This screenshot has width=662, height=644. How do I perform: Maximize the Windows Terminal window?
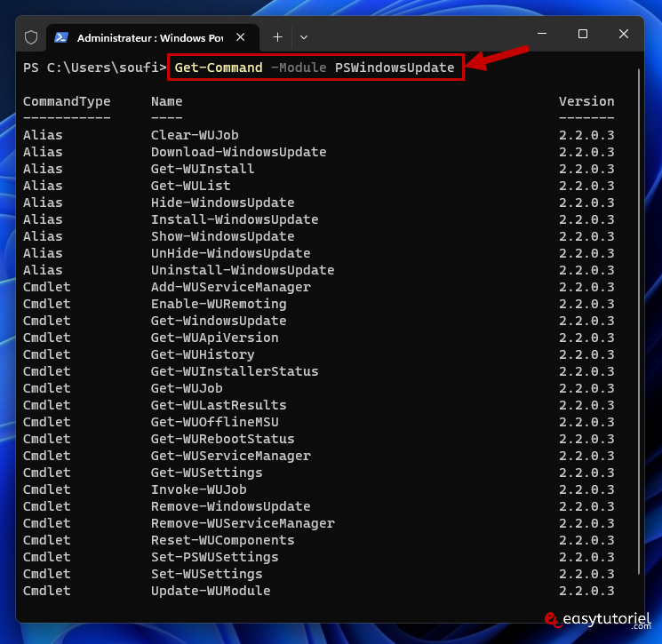tap(583, 34)
